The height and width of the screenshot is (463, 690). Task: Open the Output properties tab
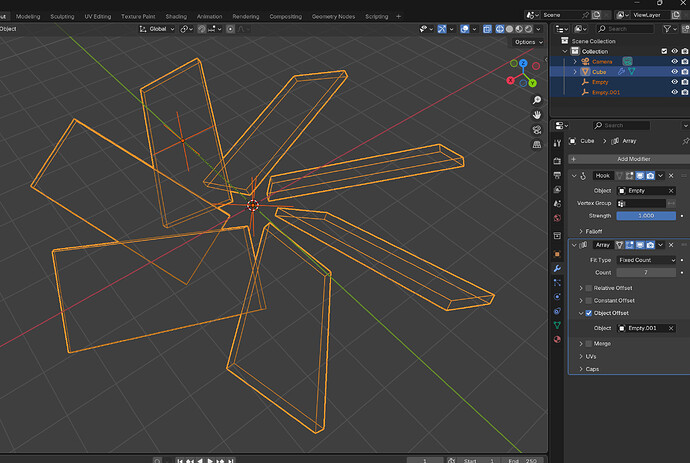click(x=557, y=175)
